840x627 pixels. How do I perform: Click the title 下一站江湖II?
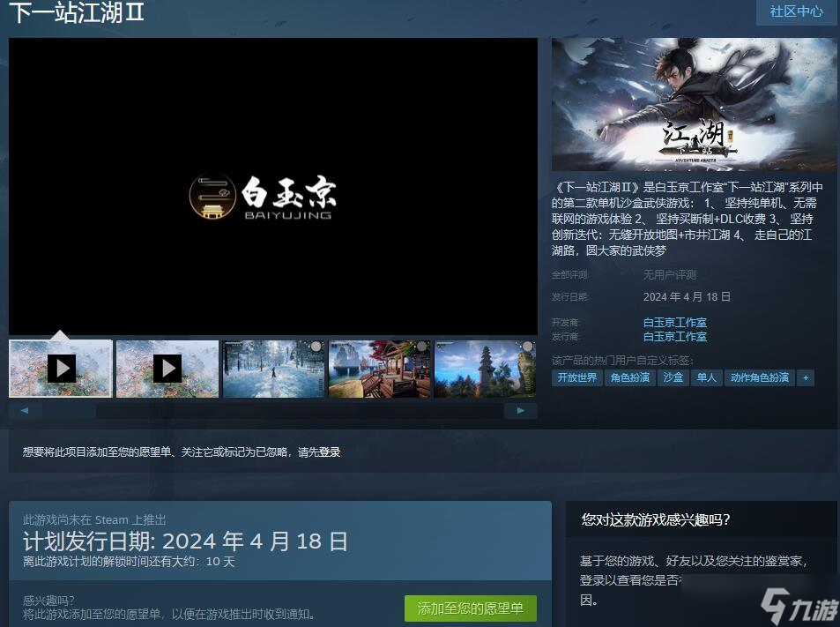78,11
